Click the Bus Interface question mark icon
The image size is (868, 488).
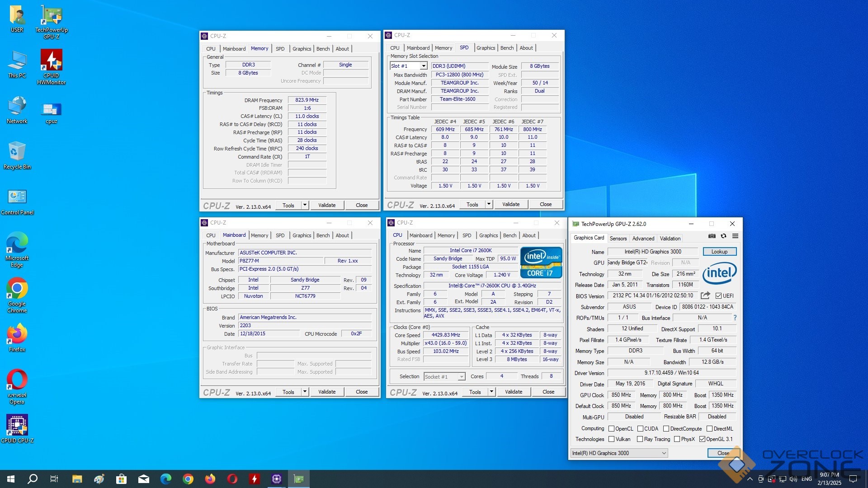click(x=735, y=318)
